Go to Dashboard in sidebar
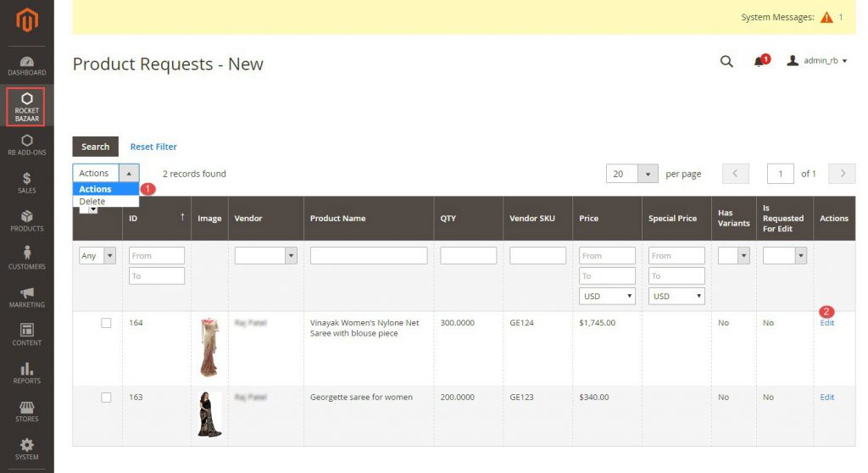 click(26, 65)
